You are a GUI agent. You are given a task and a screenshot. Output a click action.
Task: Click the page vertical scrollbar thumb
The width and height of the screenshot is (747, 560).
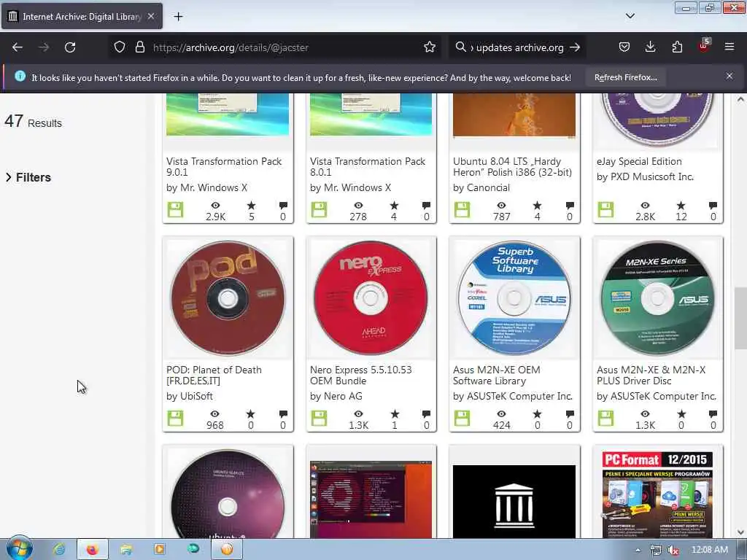pyautogui.click(x=740, y=318)
